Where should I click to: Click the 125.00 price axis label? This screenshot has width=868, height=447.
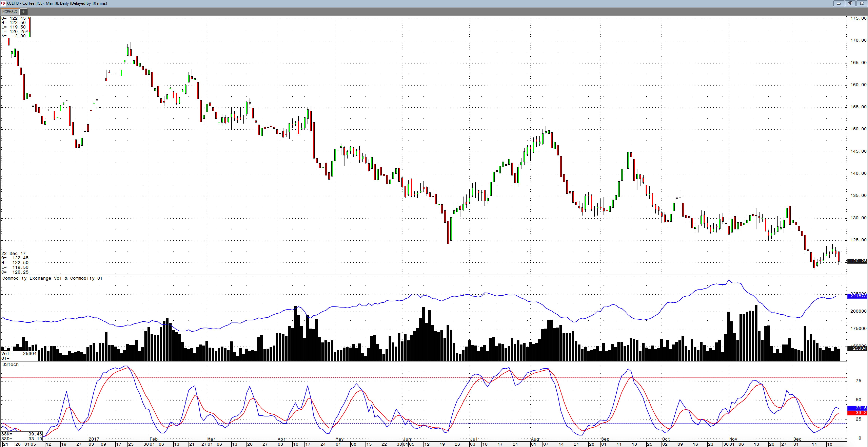pos(858,240)
